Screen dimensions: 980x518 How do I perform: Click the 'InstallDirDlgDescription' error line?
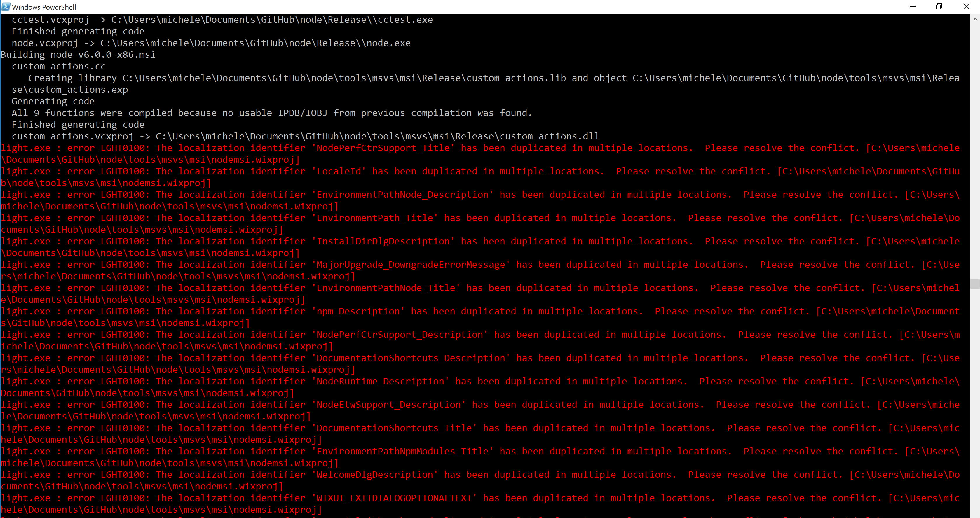click(480, 247)
